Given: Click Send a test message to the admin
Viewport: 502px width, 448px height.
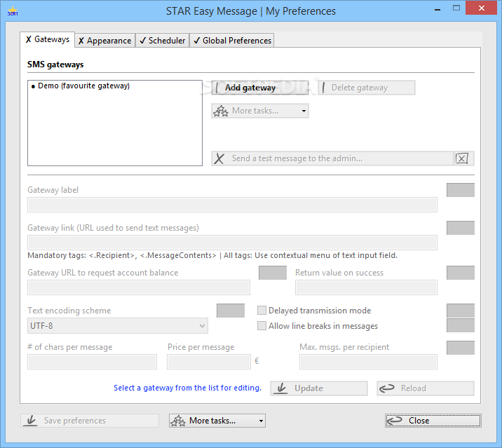Looking at the screenshot, I should coord(332,158).
